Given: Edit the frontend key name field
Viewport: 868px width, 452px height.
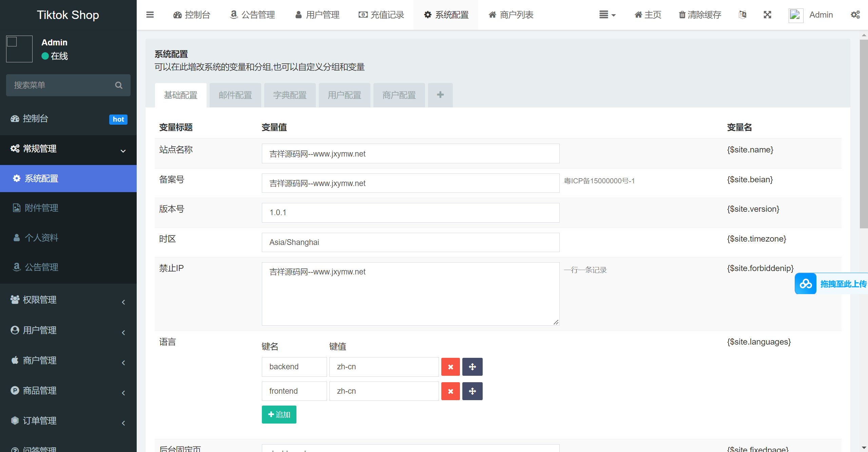Looking at the screenshot, I should point(294,391).
